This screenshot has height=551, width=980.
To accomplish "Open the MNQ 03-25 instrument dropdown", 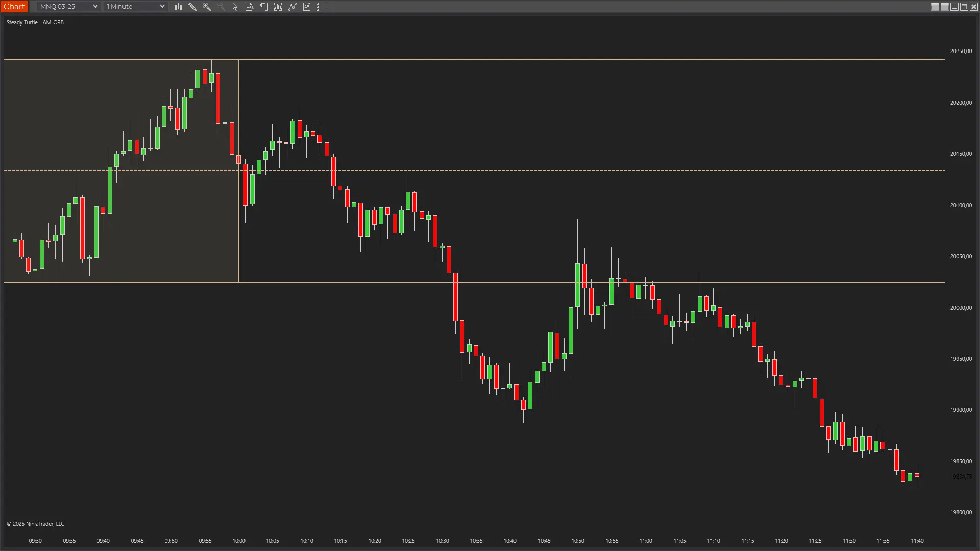I will [x=68, y=7].
